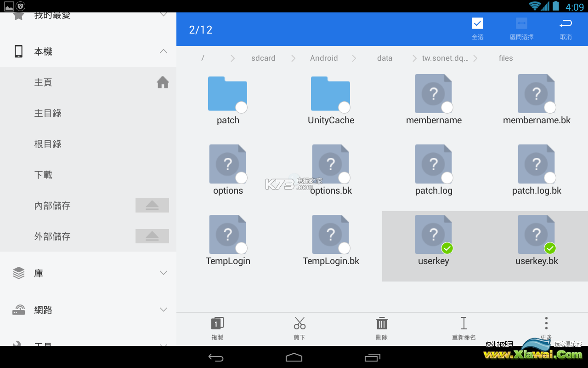Tap files at end of breadcrumb

point(506,58)
